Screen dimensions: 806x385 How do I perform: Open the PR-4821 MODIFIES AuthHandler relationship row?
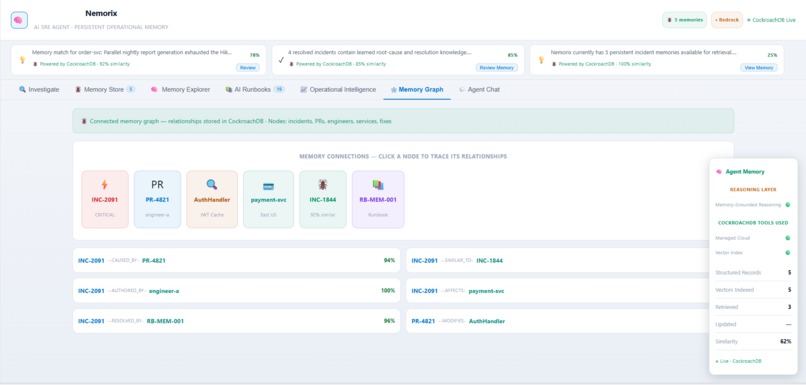tap(557, 321)
